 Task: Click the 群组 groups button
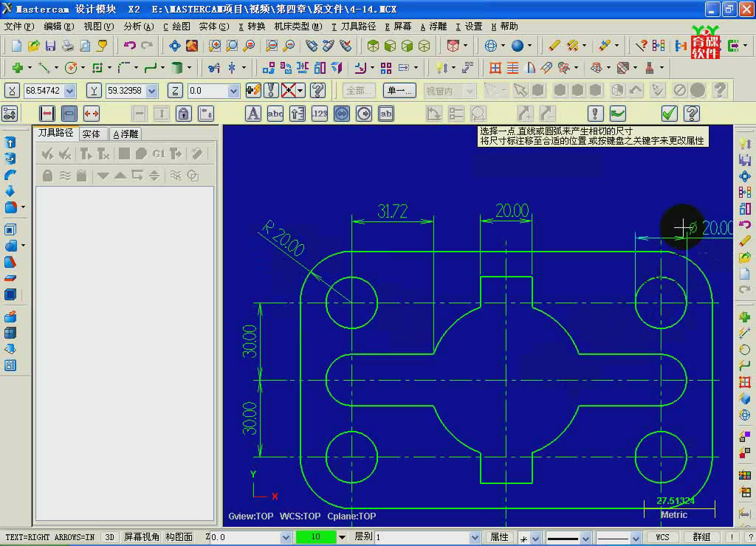701,537
